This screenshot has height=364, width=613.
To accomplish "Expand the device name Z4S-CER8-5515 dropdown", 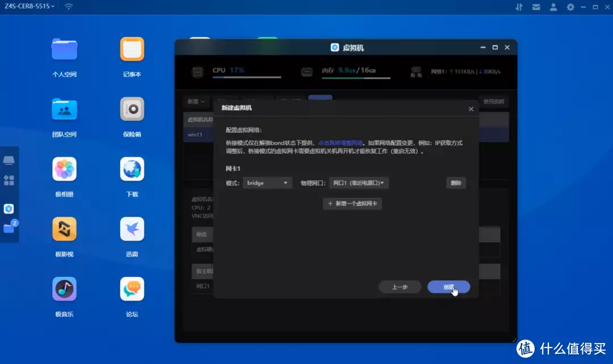I will 30,6.
